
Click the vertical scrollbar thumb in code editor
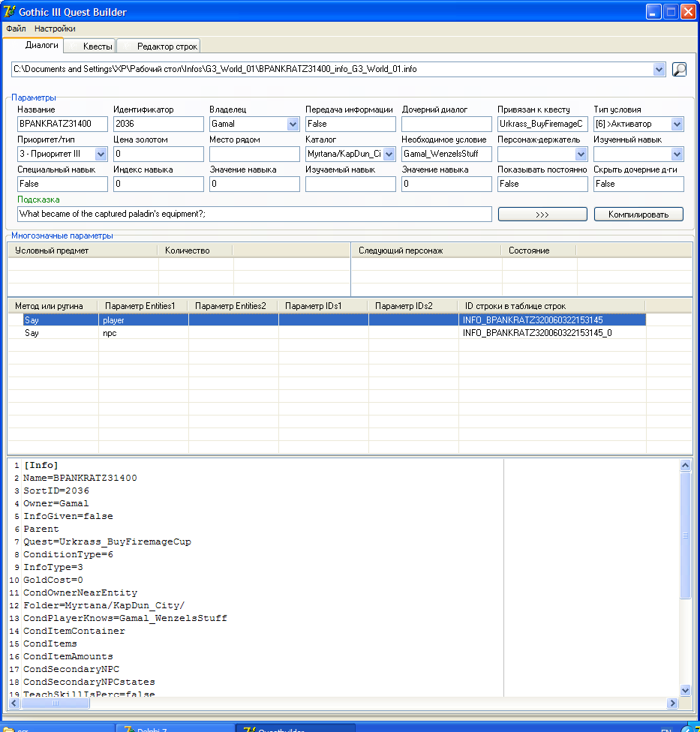click(x=685, y=535)
